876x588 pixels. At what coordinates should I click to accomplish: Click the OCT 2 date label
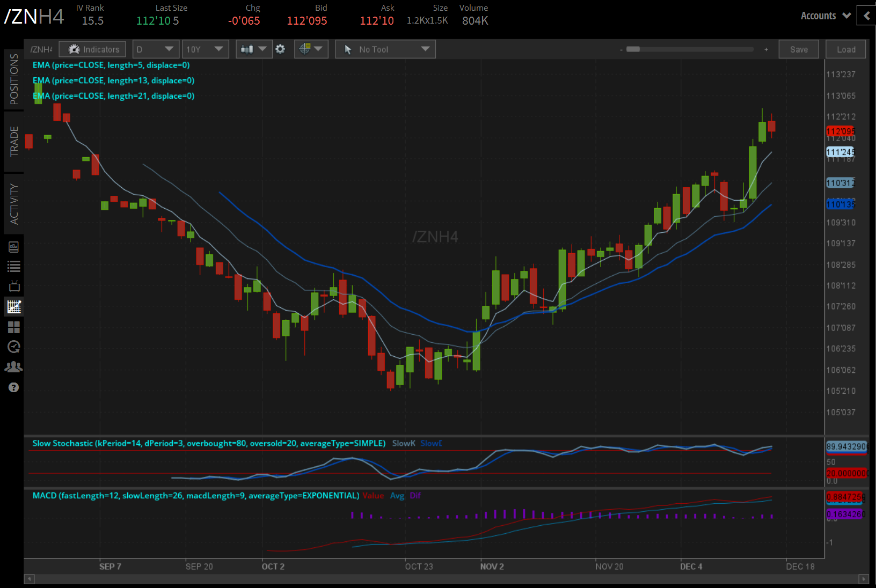273,567
